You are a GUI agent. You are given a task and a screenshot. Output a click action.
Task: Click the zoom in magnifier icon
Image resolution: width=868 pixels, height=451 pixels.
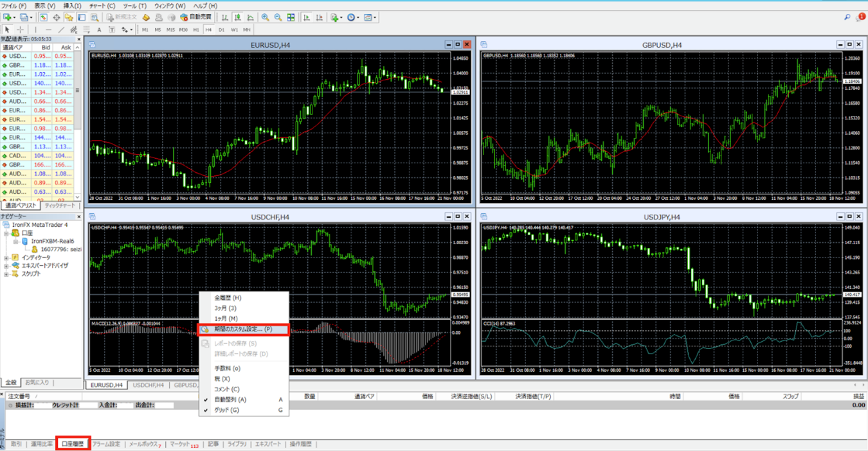click(265, 17)
